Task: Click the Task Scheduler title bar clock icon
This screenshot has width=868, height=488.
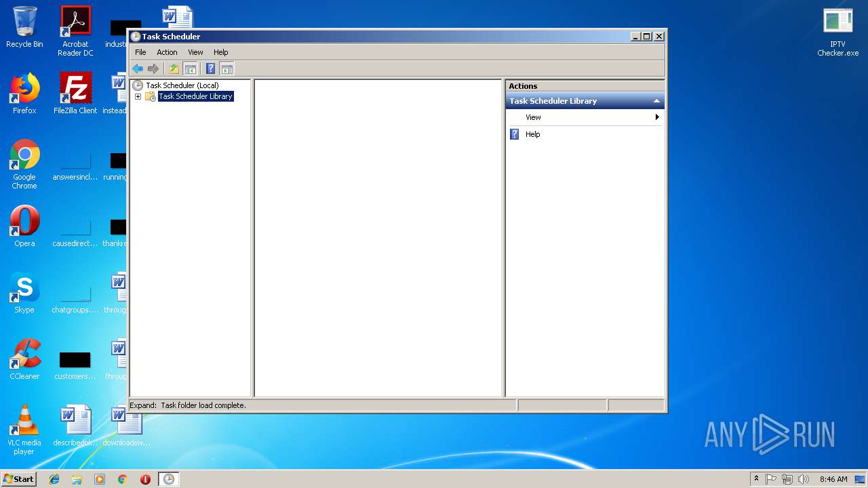Action: 136,37
